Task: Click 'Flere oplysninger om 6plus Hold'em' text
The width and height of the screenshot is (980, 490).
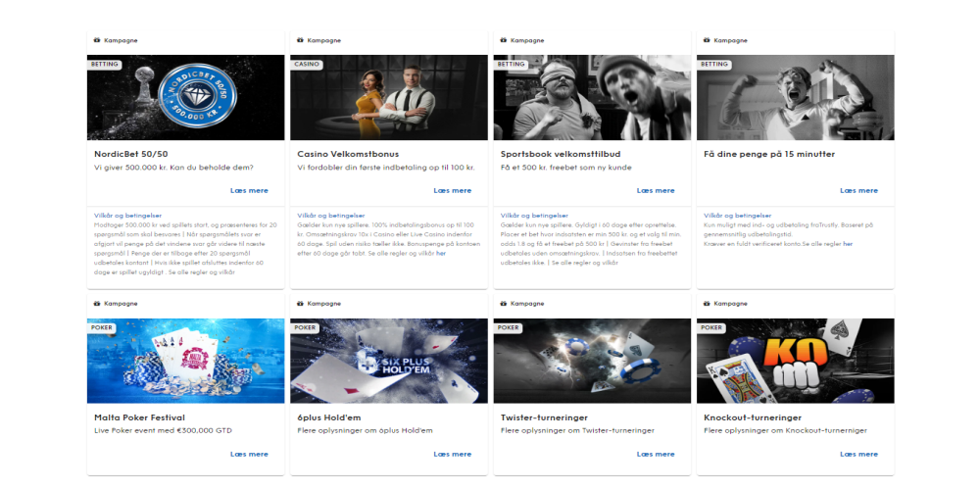Action: (x=365, y=430)
